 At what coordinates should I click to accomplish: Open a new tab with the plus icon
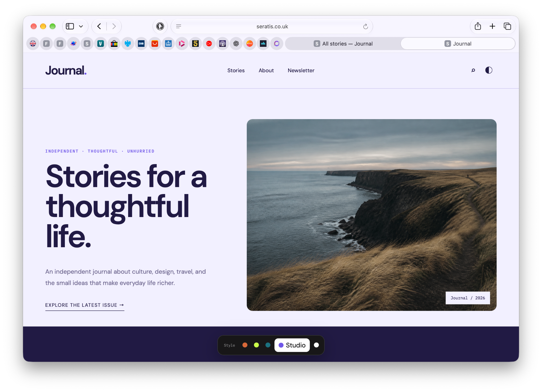pyautogui.click(x=492, y=26)
